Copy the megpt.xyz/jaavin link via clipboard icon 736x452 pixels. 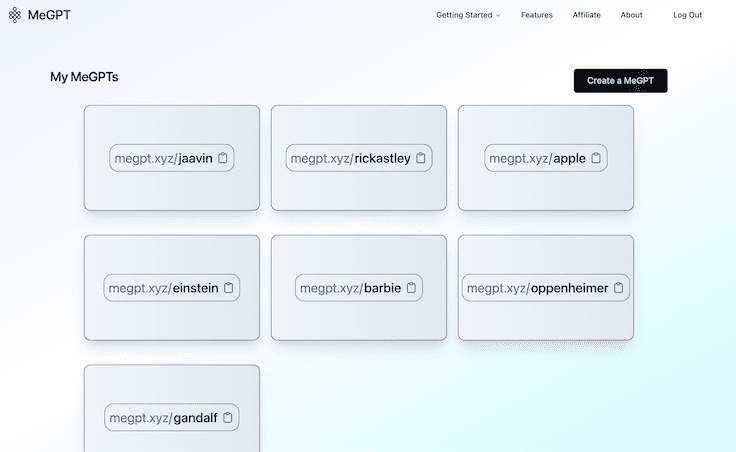223,158
